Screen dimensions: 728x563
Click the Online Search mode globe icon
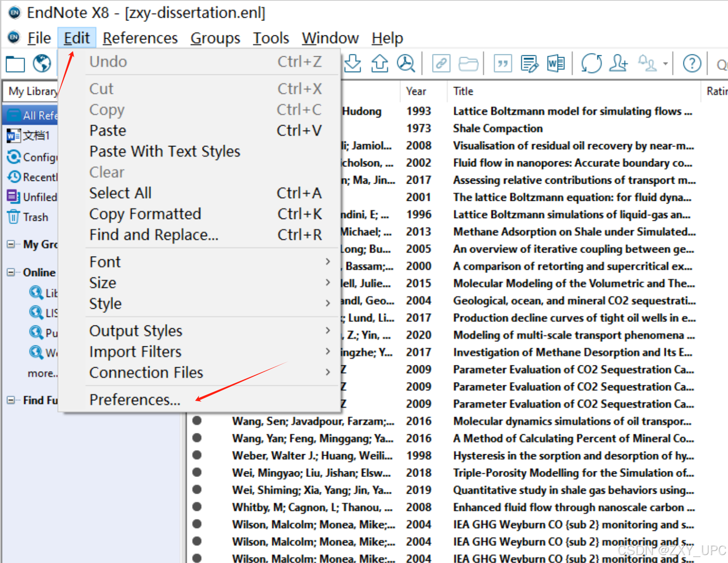pos(42,63)
